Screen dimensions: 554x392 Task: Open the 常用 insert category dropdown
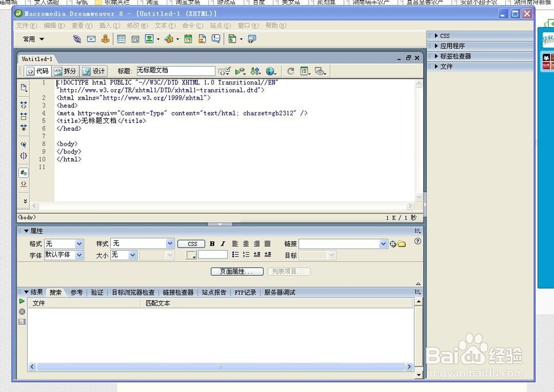(34, 39)
